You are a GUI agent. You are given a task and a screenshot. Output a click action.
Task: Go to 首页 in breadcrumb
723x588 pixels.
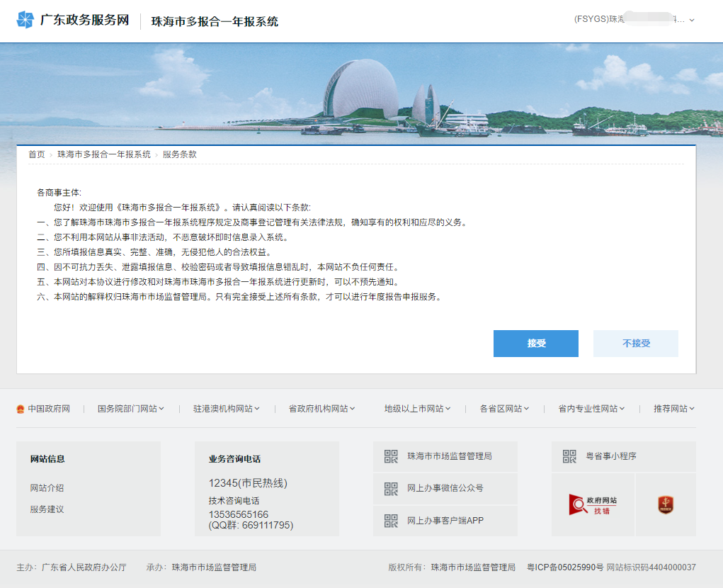(36, 154)
